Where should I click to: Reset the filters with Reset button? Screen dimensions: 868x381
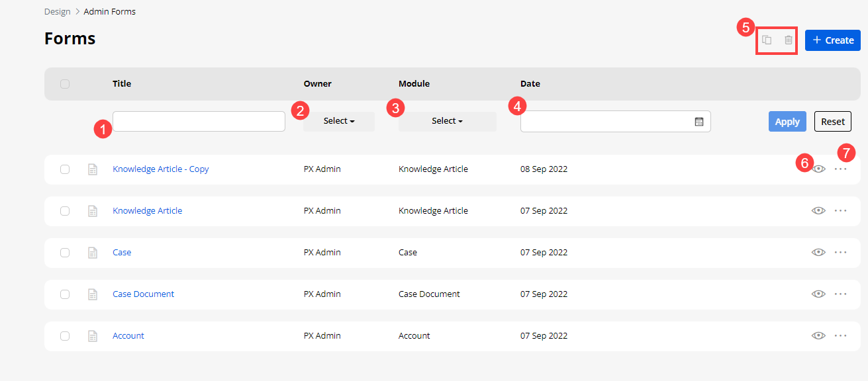832,122
